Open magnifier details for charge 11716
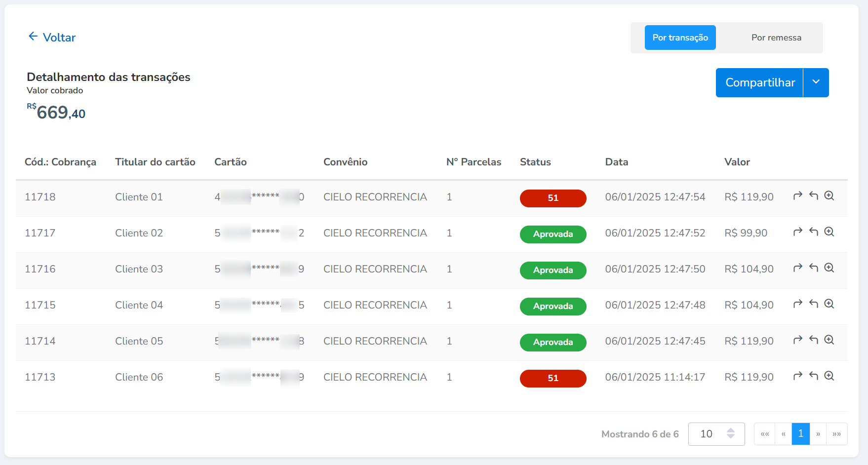Viewport: 868px width, 465px height. click(829, 268)
